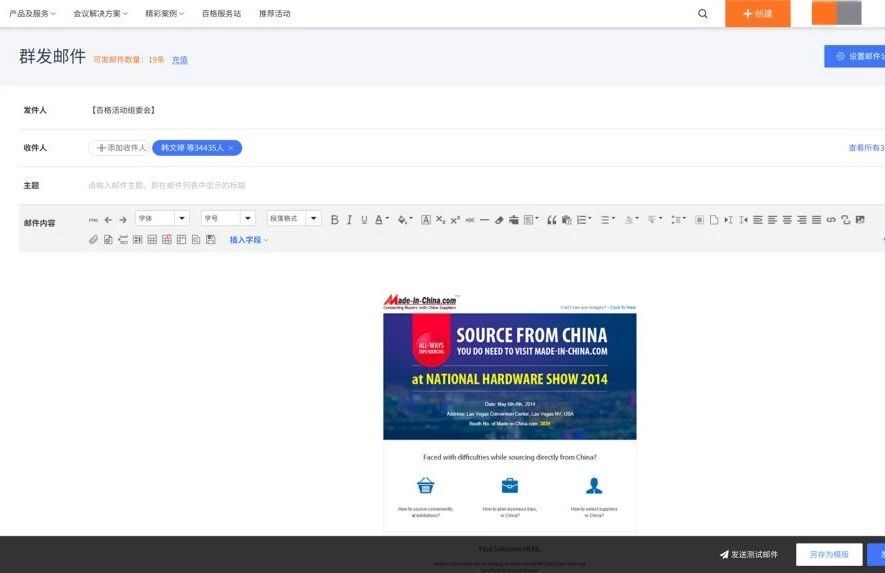Image resolution: width=885 pixels, height=573 pixels.
Task: Open the ordered list style dropdown
Action: coord(584,220)
